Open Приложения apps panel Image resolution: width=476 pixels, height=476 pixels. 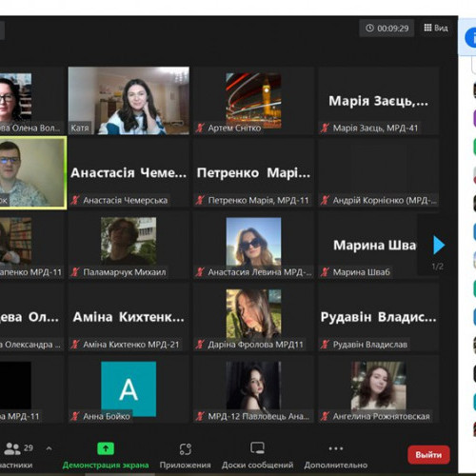tap(185, 455)
